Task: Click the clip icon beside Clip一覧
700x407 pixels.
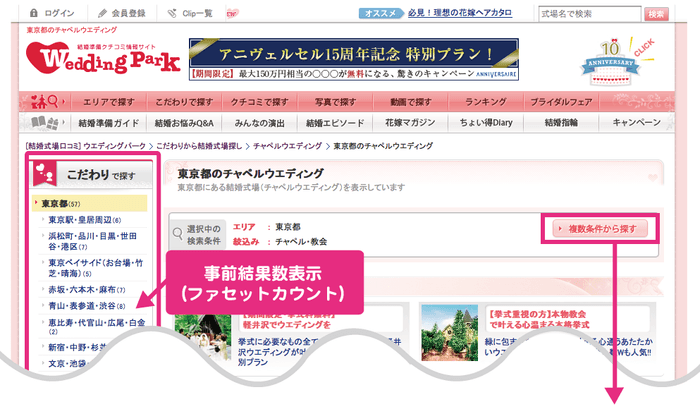Action: pyautogui.click(x=172, y=13)
